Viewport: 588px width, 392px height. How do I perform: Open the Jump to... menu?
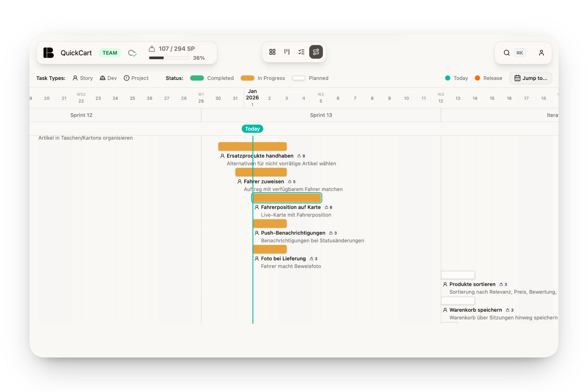point(531,78)
